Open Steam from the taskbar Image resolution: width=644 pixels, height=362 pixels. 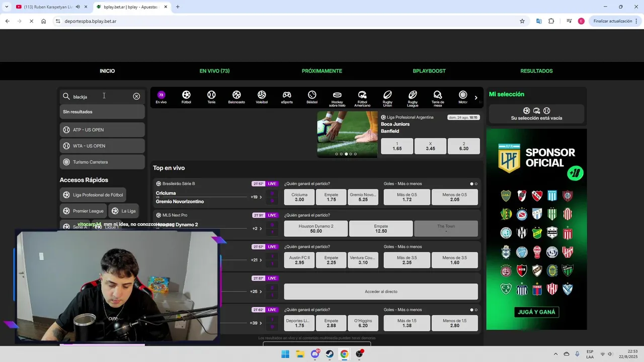pos(330,354)
